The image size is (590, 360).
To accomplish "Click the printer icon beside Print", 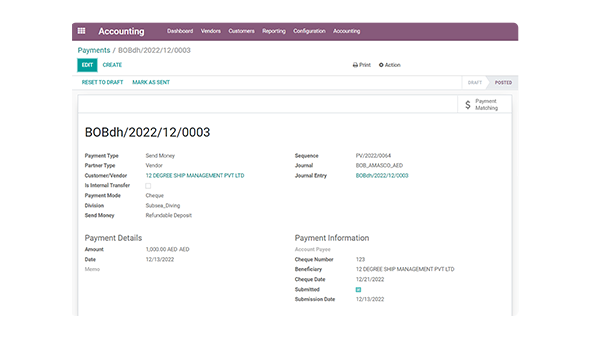I will pos(355,65).
